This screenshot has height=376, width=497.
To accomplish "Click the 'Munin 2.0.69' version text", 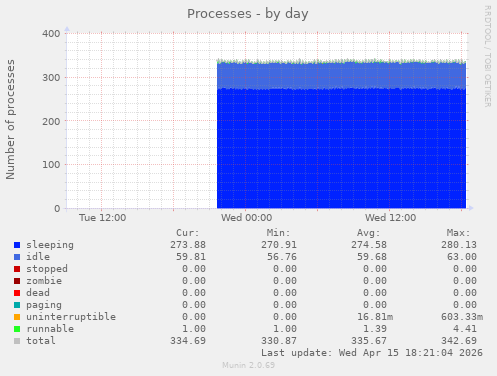I will [249, 365].
